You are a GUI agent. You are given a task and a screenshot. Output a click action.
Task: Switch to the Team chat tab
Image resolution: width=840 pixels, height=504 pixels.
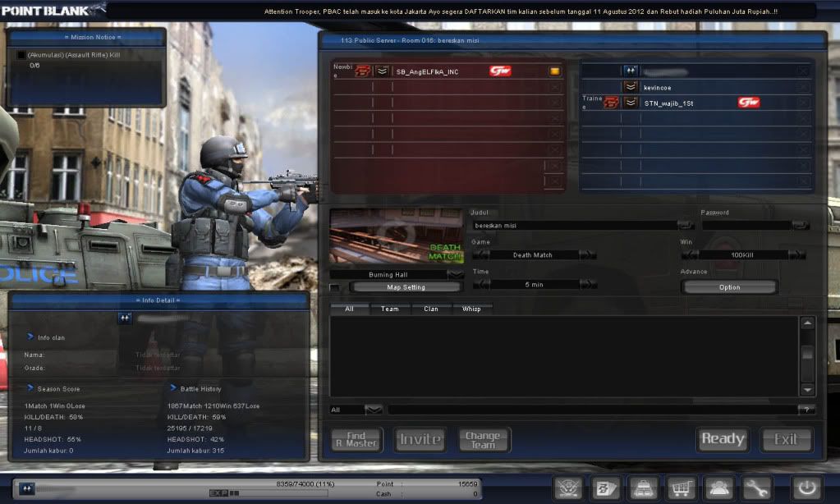389,309
